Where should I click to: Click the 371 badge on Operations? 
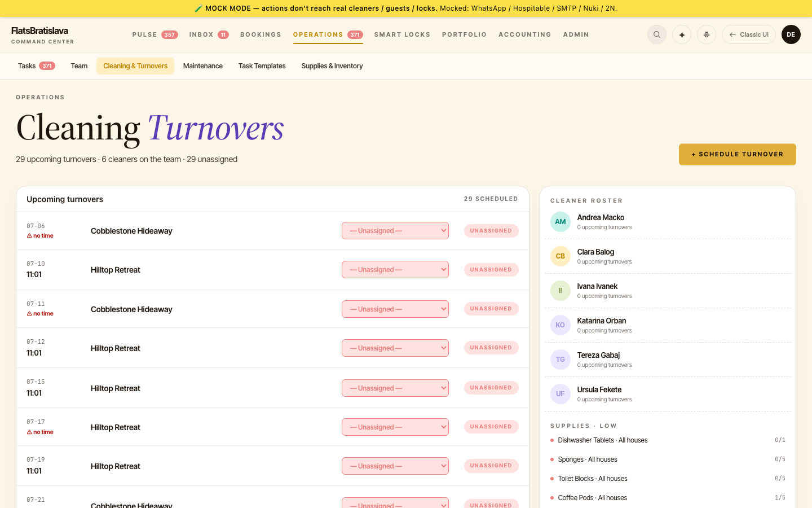click(x=355, y=34)
